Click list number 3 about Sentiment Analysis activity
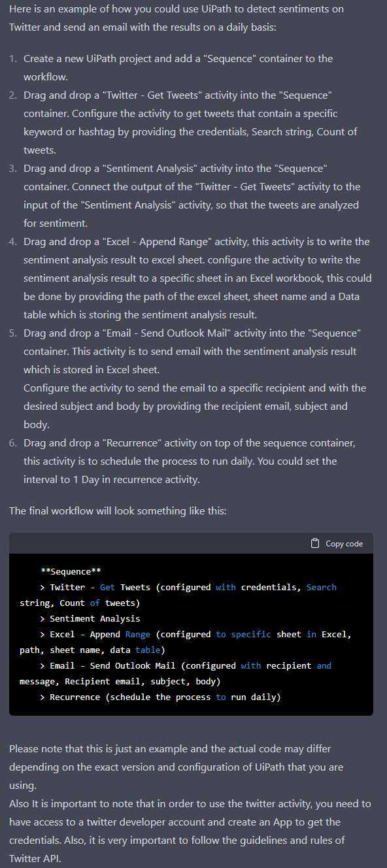387x868 pixels. tap(13, 169)
